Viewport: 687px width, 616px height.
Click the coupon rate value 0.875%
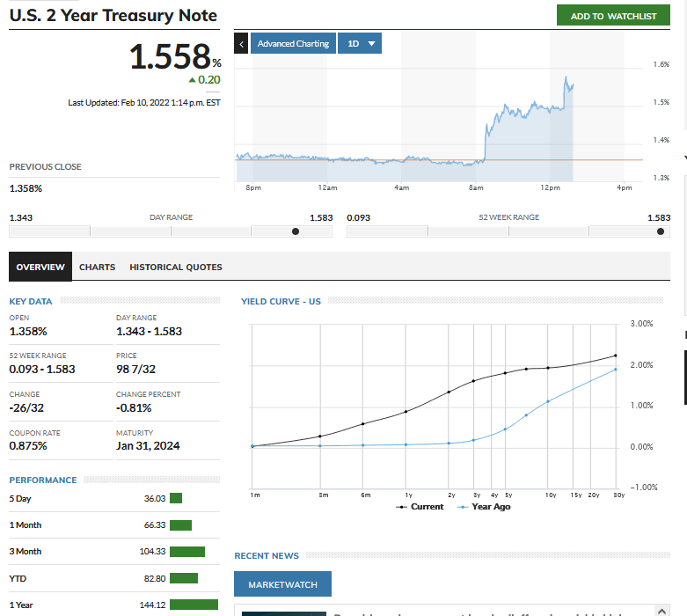pyautogui.click(x=28, y=446)
